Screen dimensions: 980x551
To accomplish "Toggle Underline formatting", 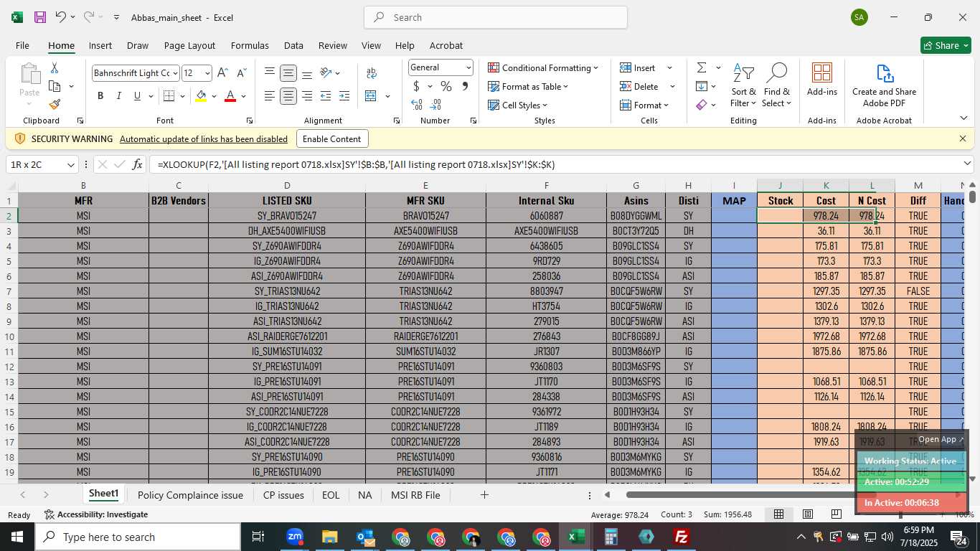I will [x=137, y=96].
